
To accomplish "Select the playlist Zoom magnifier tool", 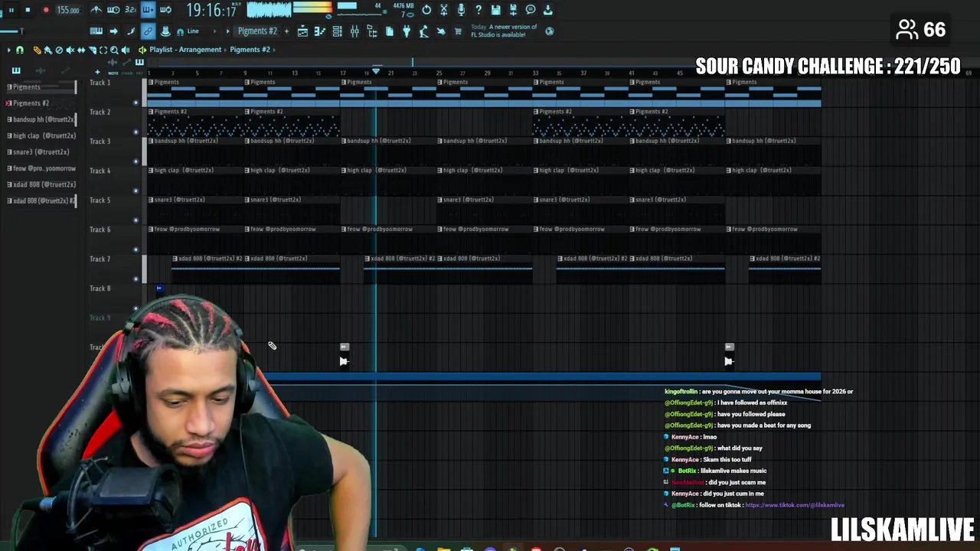I will pyautogui.click(x=114, y=50).
